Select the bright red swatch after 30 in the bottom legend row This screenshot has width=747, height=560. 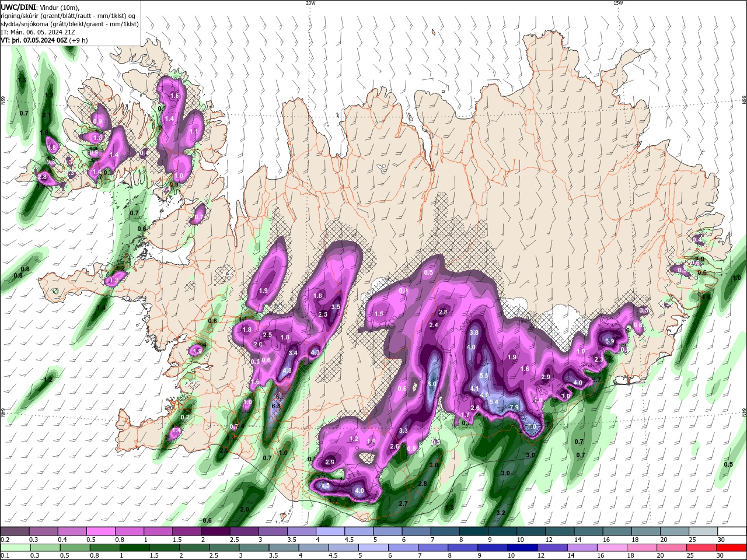tap(732, 548)
